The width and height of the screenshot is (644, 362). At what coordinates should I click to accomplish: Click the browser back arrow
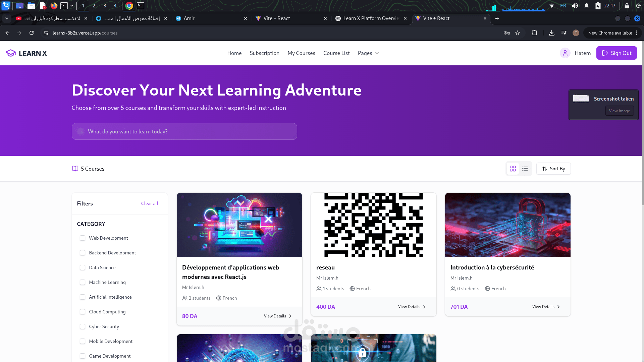(x=7, y=33)
